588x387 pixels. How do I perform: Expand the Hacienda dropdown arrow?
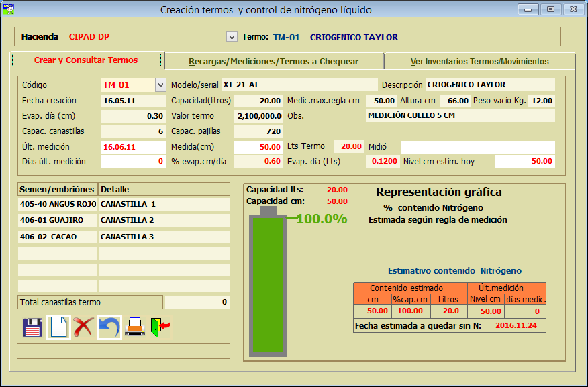[232, 37]
